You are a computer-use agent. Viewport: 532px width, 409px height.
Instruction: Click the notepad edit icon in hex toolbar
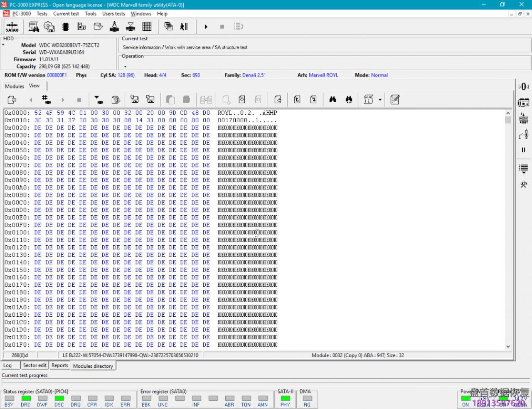(x=395, y=100)
